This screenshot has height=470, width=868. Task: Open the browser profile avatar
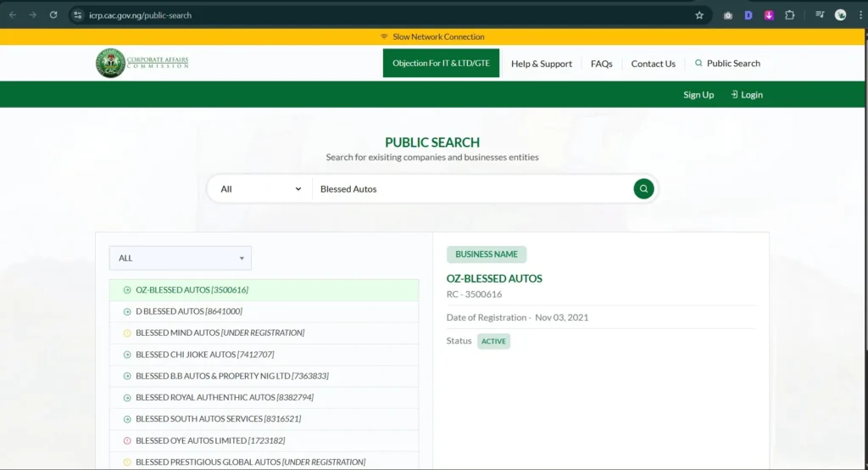point(840,15)
